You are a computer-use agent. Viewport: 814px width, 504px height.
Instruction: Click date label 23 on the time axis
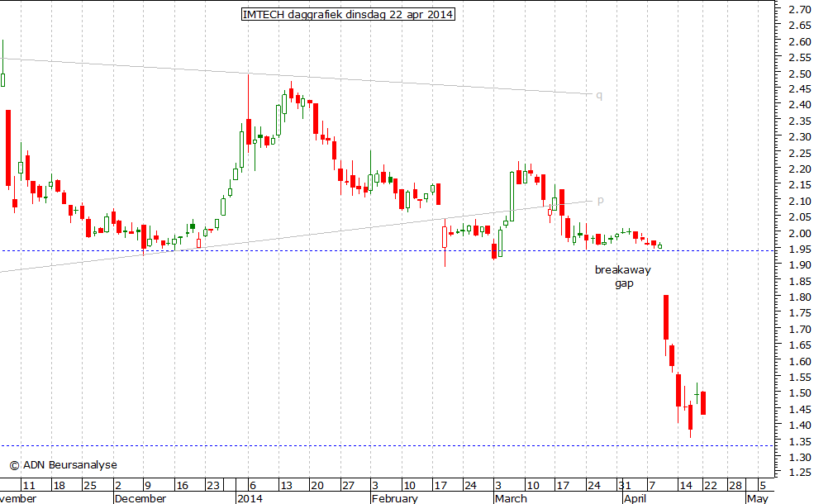(x=213, y=485)
